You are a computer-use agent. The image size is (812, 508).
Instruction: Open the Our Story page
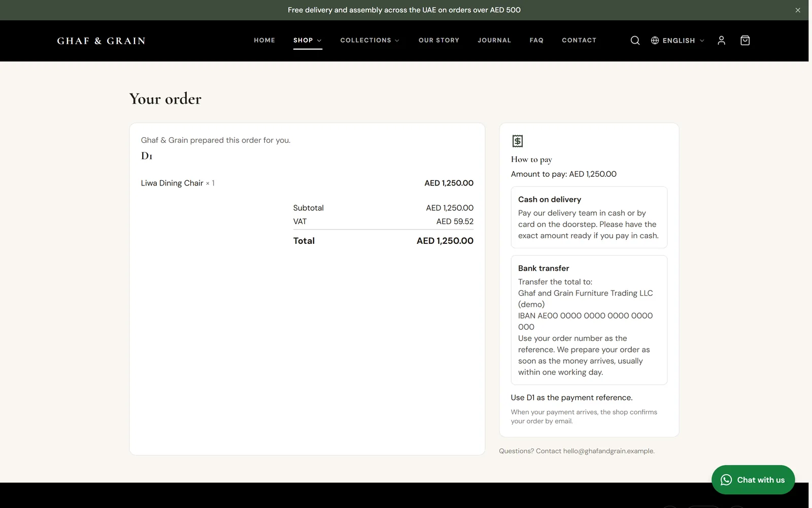click(x=439, y=40)
